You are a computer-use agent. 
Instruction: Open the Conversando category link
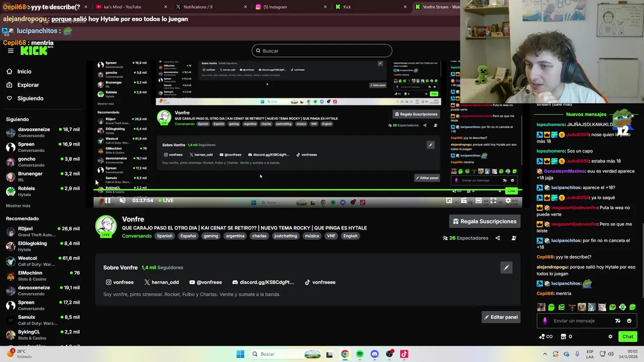click(136, 236)
